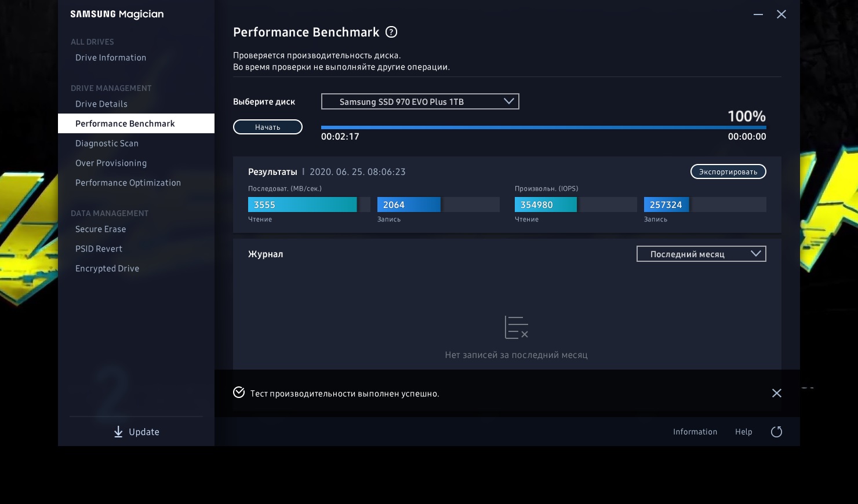Minimize the Samsung Magician window
Viewport: 858px width, 504px height.
pos(758,14)
